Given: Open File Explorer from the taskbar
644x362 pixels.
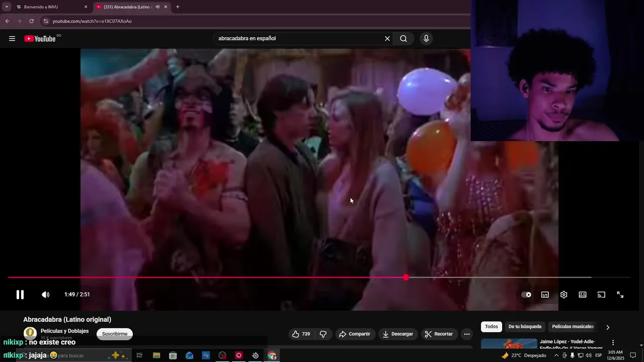Looking at the screenshot, I should (156, 355).
